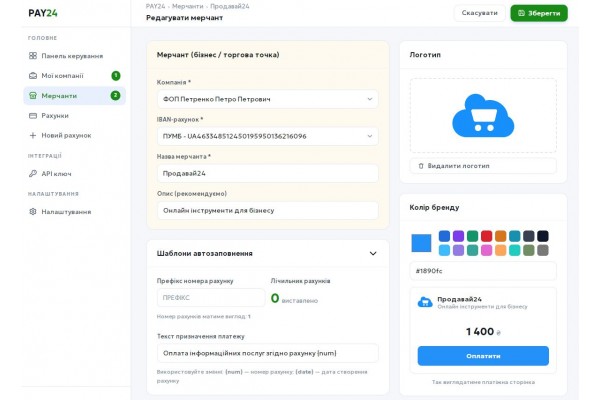Select the teal-blue swatch in top row
This screenshot has width=600, height=400.
(515, 236)
